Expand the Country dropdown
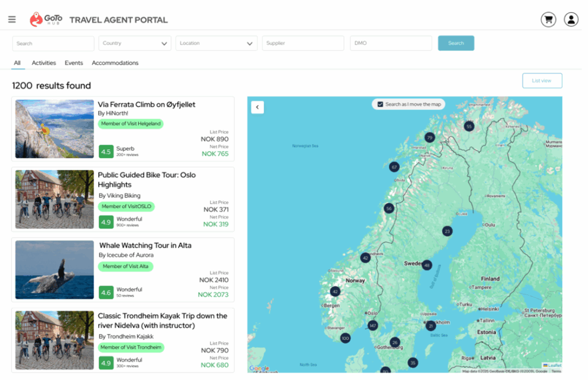Screen dimensions: 588x380 [136, 44]
